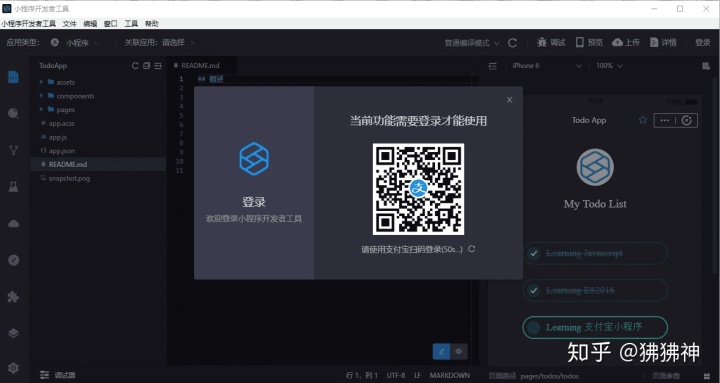Uncheck the Learning Javascript todo
This screenshot has height=383, width=720.
[x=533, y=253]
